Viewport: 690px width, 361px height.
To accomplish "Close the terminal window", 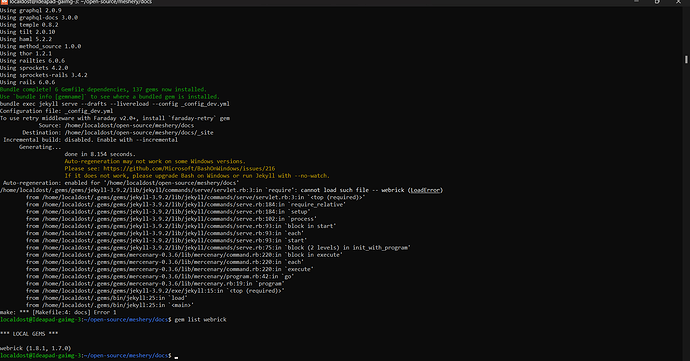I will coord(678,2).
